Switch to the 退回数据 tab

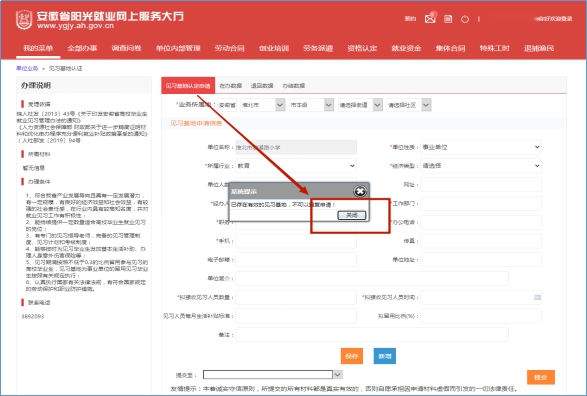pyautogui.click(x=262, y=86)
